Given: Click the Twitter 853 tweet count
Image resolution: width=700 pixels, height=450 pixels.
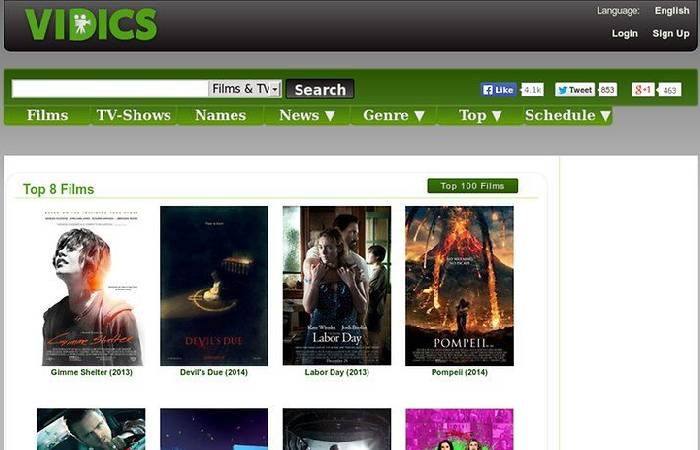Looking at the screenshot, I should tap(607, 90).
